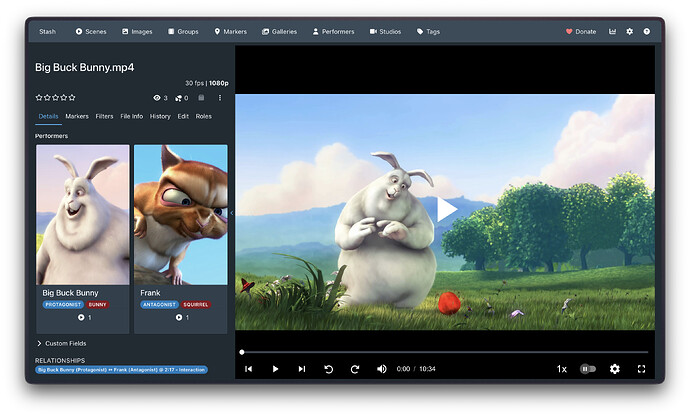Click the video seek progress bar

click(x=445, y=352)
